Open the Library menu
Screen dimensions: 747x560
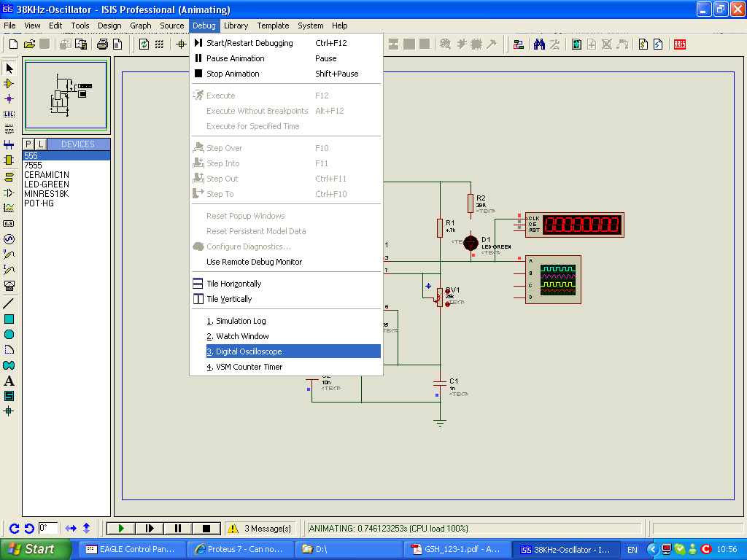pyautogui.click(x=236, y=26)
